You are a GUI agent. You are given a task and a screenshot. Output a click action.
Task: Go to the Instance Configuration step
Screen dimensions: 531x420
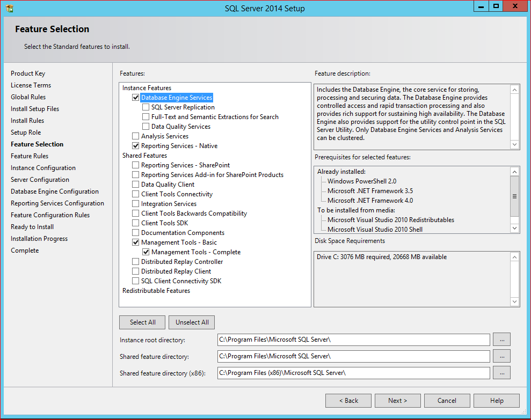(43, 168)
